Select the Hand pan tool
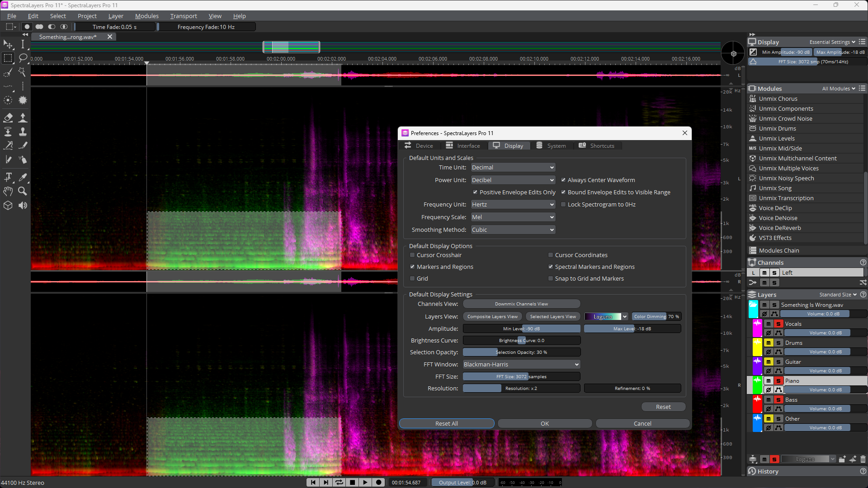 coord(8,191)
